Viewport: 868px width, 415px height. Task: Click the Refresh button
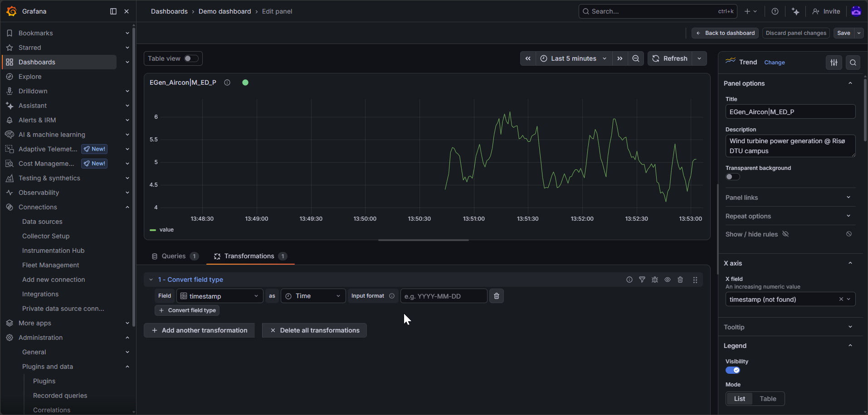tap(670, 58)
